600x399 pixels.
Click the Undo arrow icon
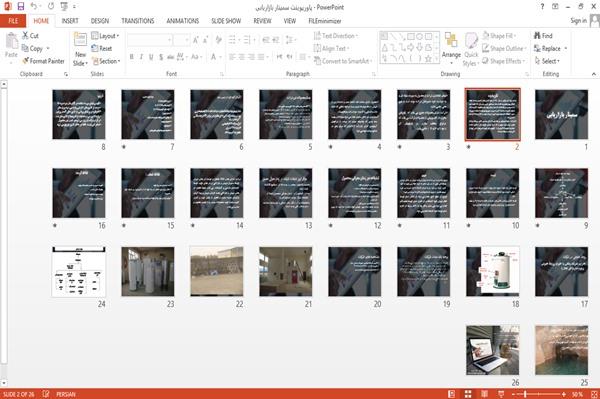click(x=34, y=6)
